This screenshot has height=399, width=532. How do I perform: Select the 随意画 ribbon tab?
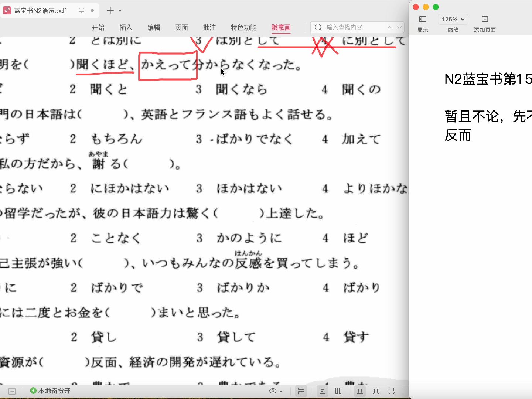click(281, 27)
